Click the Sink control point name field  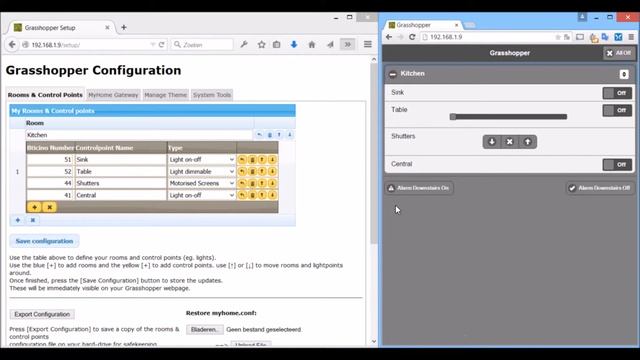(x=120, y=160)
